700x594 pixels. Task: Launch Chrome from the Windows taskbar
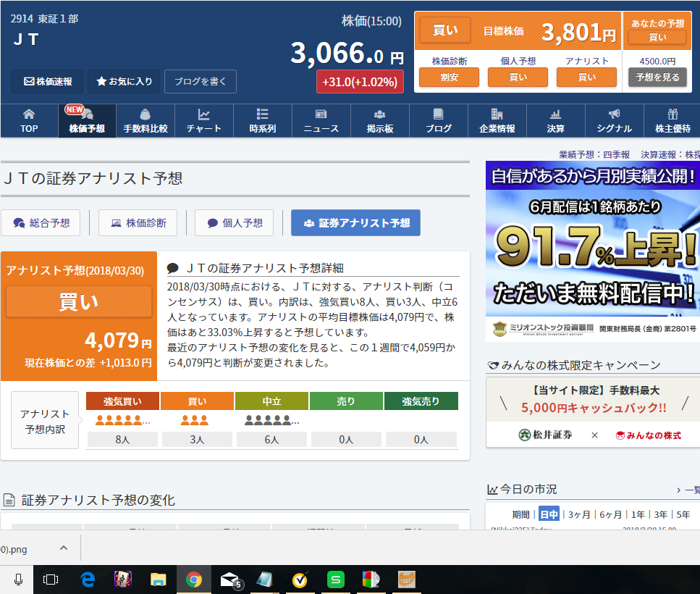[193, 580]
